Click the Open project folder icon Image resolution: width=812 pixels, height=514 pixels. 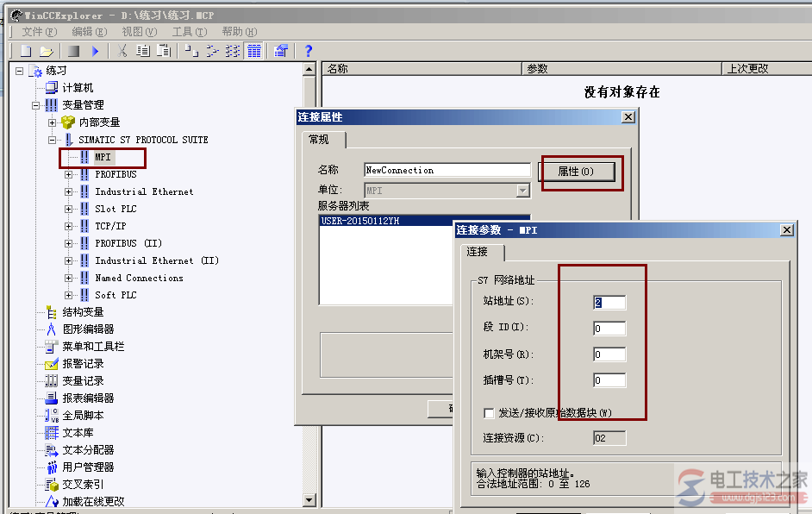tap(46, 51)
